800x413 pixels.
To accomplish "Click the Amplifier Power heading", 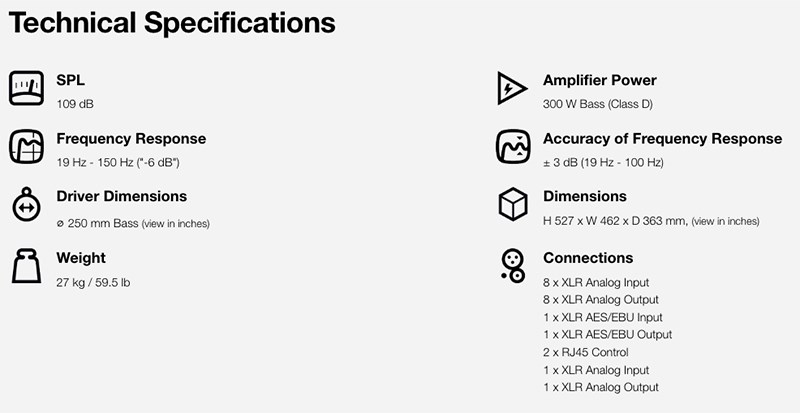I will (x=599, y=80).
